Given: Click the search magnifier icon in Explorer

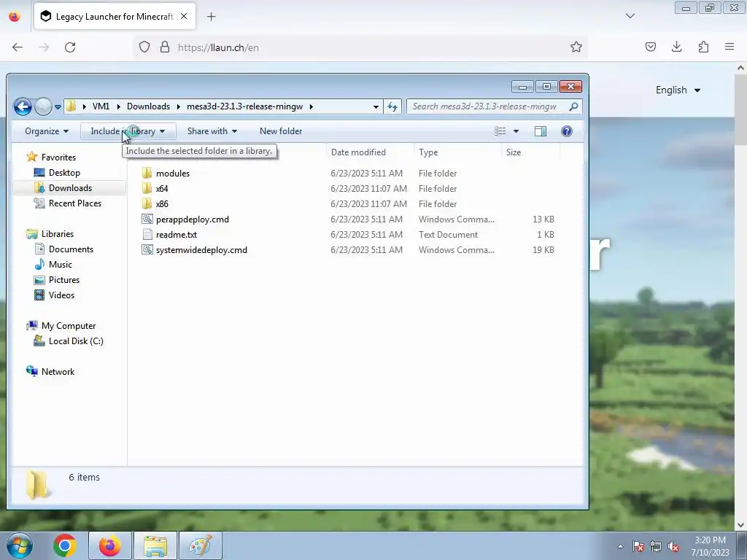Looking at the screenshot, I should [573, 106].
